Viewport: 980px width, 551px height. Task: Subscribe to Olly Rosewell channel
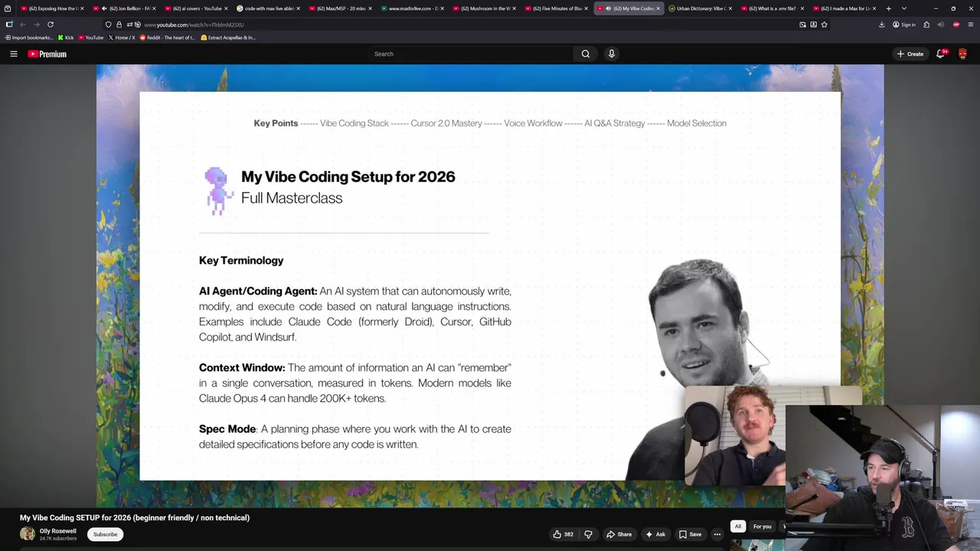pyautogui.click(x=106, y=534)
